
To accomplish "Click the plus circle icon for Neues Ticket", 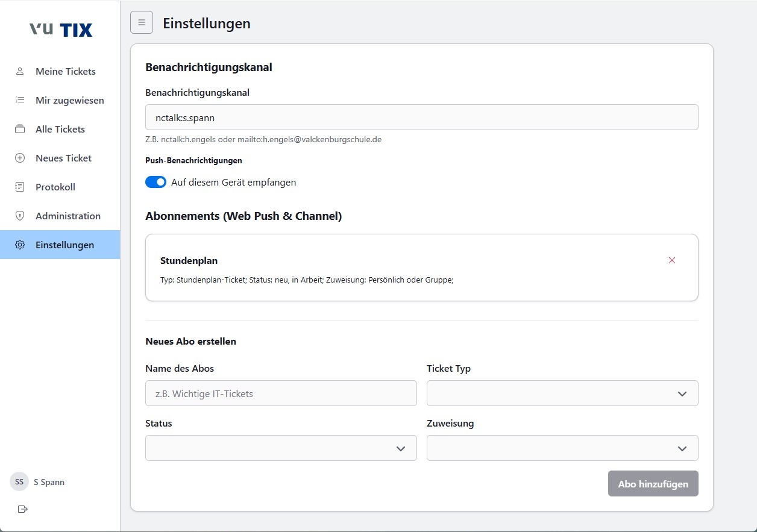I will click(x=20, y=158).
